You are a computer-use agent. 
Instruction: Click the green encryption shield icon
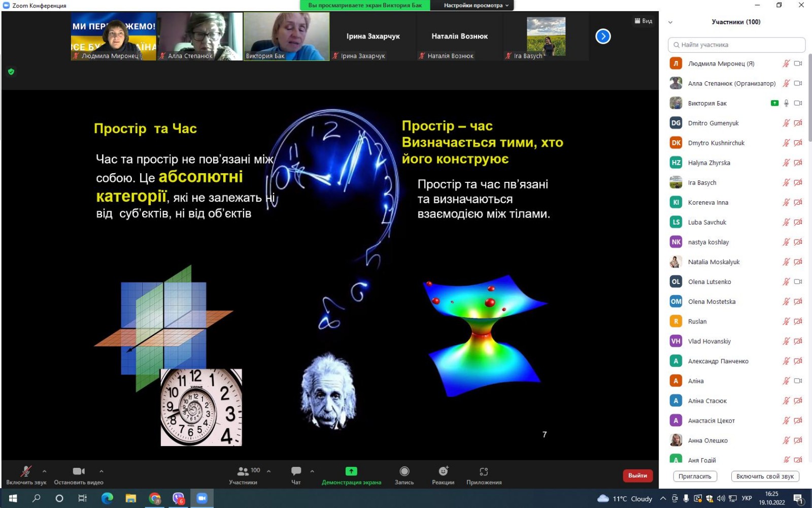pos(11,72)
